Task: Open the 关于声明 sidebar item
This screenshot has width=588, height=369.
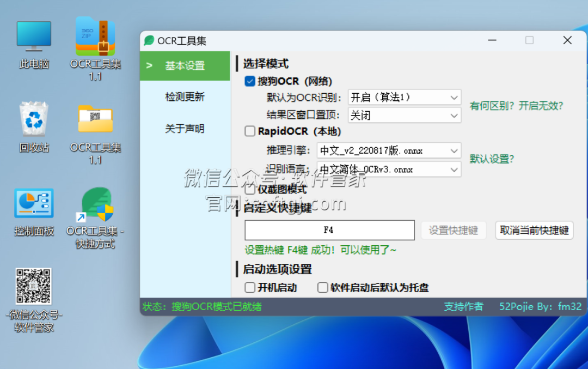Action: (x=185, y=129)
